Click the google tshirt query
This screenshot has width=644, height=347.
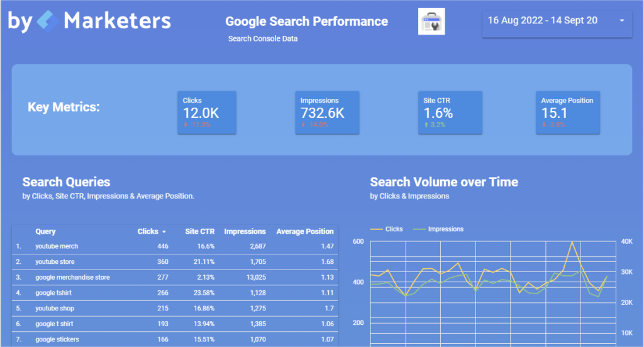click(53, 293)
